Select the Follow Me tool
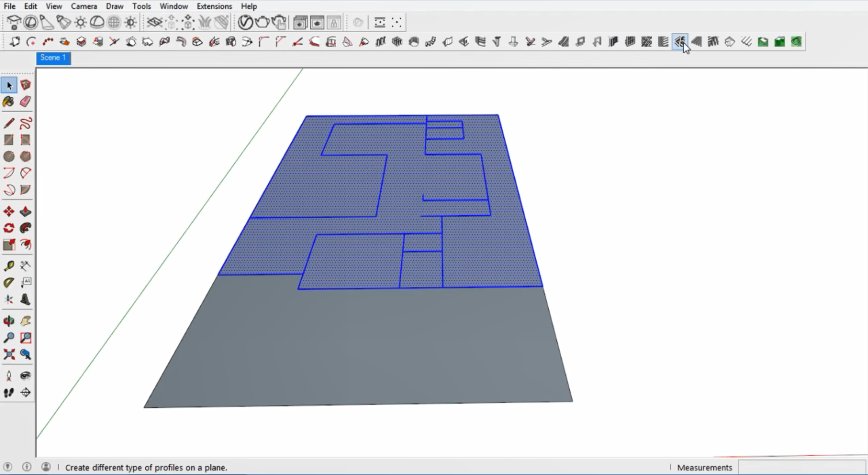Image resolution: width=868 pixels, height=475 pixels. [x=26, y=228]
